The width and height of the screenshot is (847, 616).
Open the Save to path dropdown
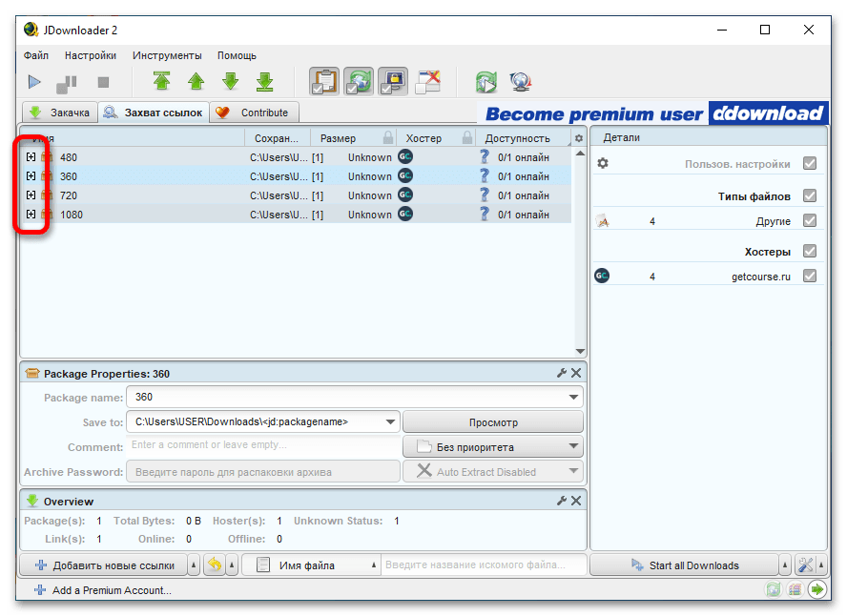pos(390,421)
